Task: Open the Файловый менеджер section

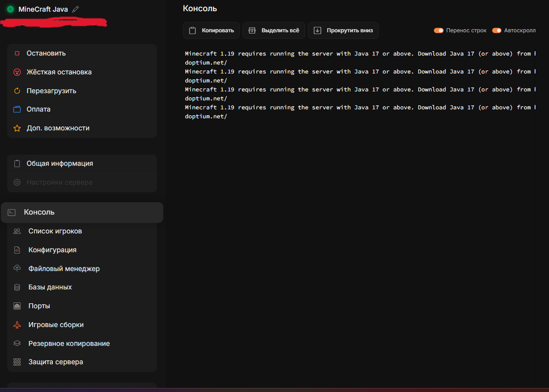Action: tap(64, 269)
